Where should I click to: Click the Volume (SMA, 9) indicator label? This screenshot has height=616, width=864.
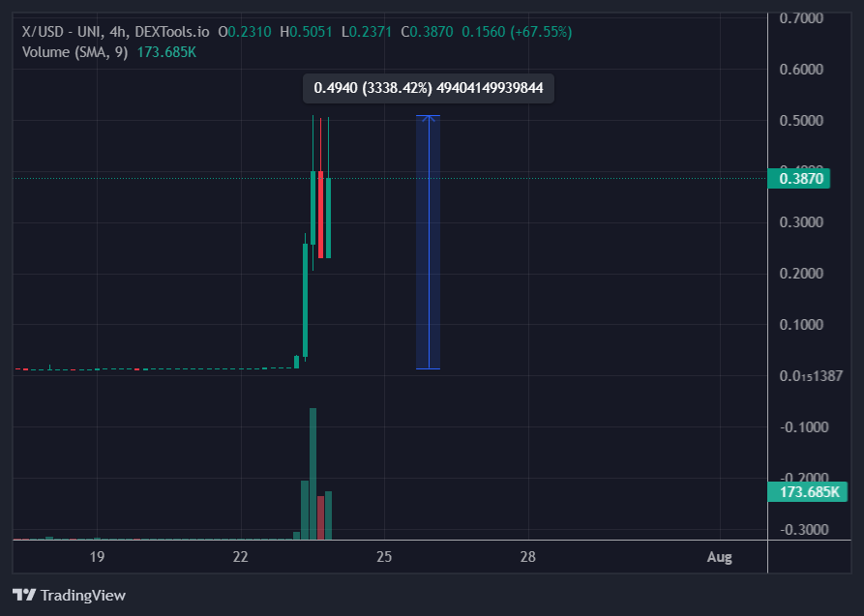click(74, 52)
